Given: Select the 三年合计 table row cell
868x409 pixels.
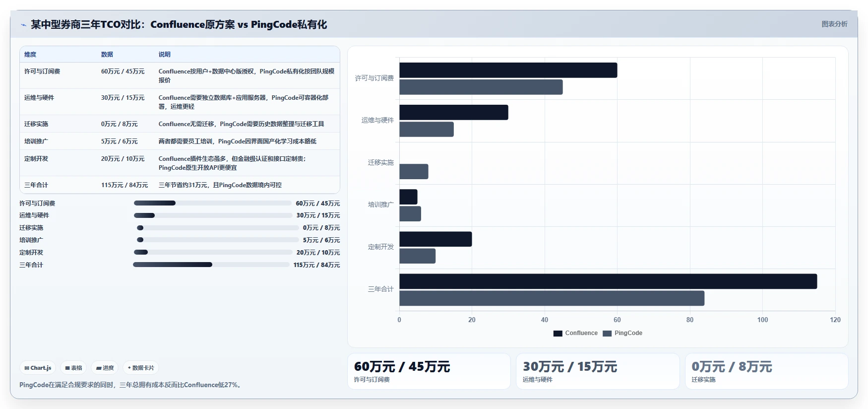Looking at the screenshot, I should coord(36,185).
